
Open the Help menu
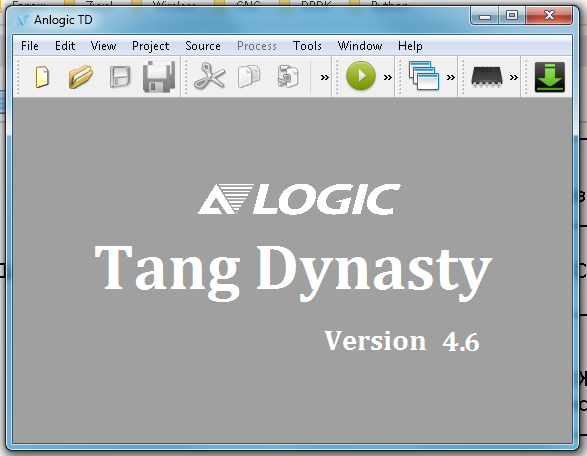click(410, 46)
